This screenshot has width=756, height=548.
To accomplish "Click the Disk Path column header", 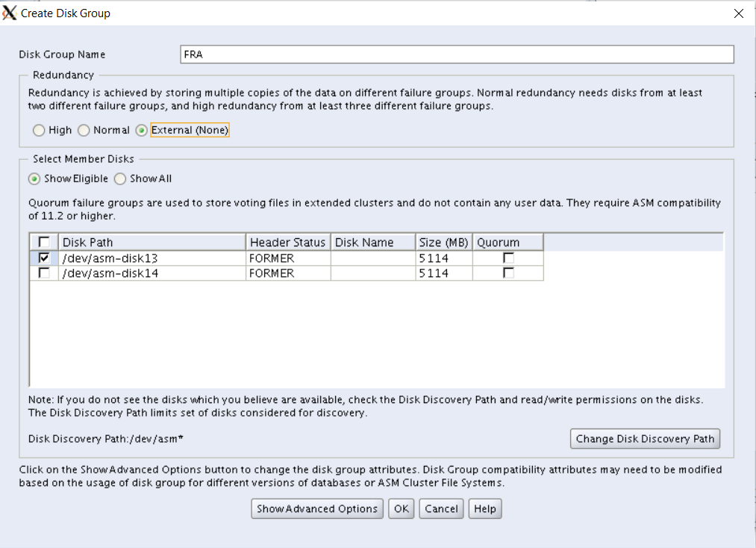I will (x=152, y=242).
